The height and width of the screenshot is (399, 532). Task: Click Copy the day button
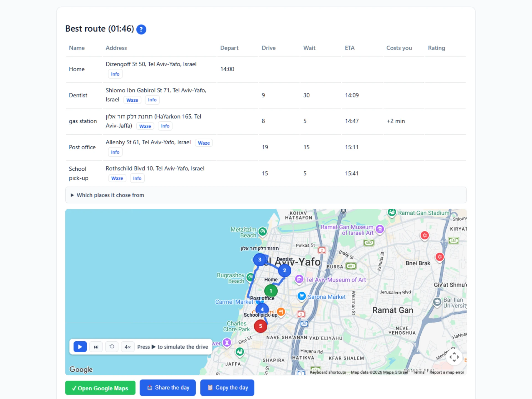(227, 388)
